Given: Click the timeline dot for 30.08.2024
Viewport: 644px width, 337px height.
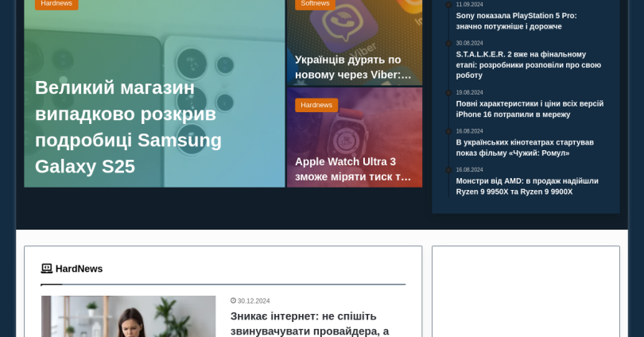Looking at the screenshot, I should [448, 43].
